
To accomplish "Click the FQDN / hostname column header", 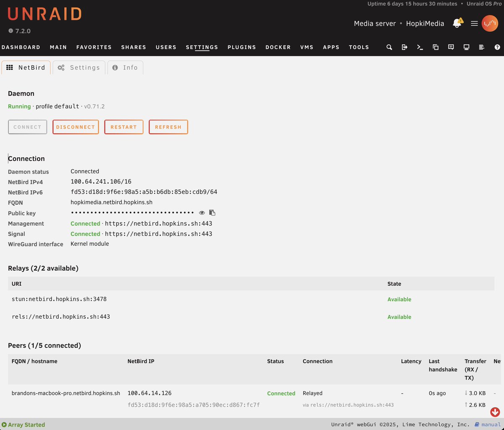I will (x=34, y=361).
